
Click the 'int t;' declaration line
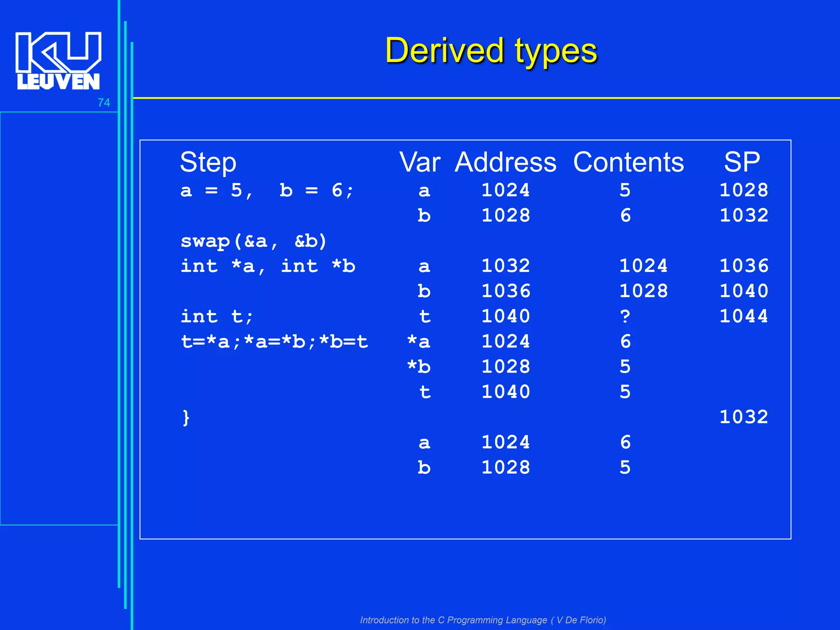click(217, 316)
